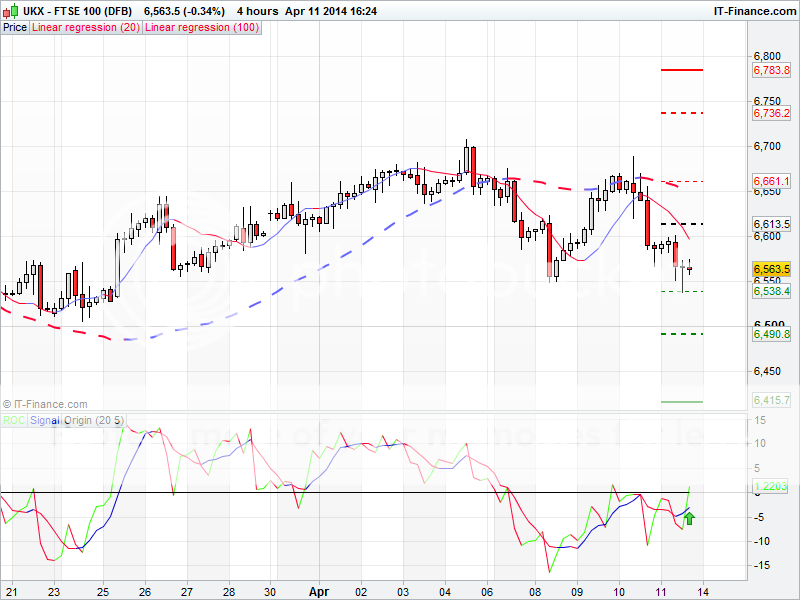
Task: Click the green 6,490.8 support level tag
Action: click(771, 334)
